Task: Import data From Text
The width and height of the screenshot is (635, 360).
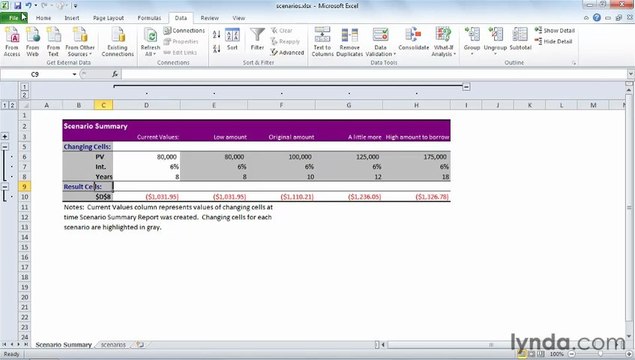Action: [53, 42]
